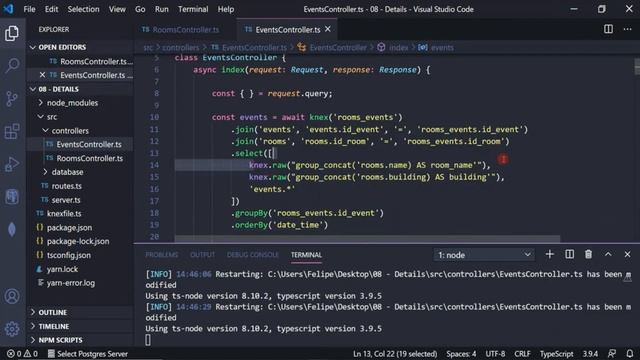
Task: Select the Terminal panel tab
Action: (306, 255)
